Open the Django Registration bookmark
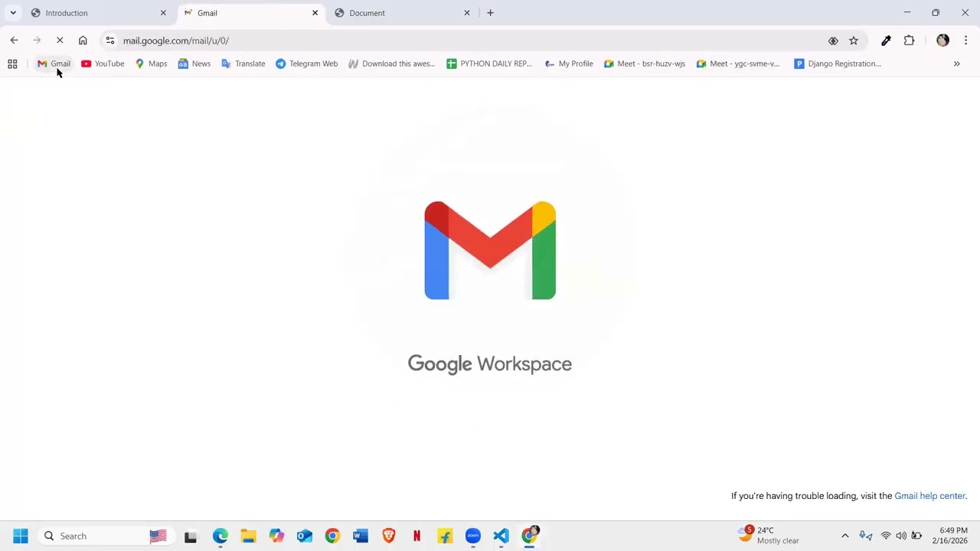The height and width of the screenshot is (551, 980). [x=838, y=64]
